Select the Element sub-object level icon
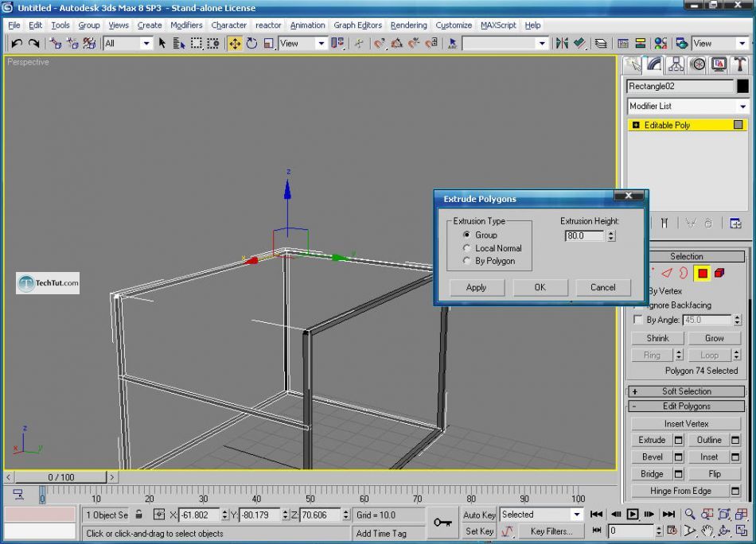 coord(720,274)
